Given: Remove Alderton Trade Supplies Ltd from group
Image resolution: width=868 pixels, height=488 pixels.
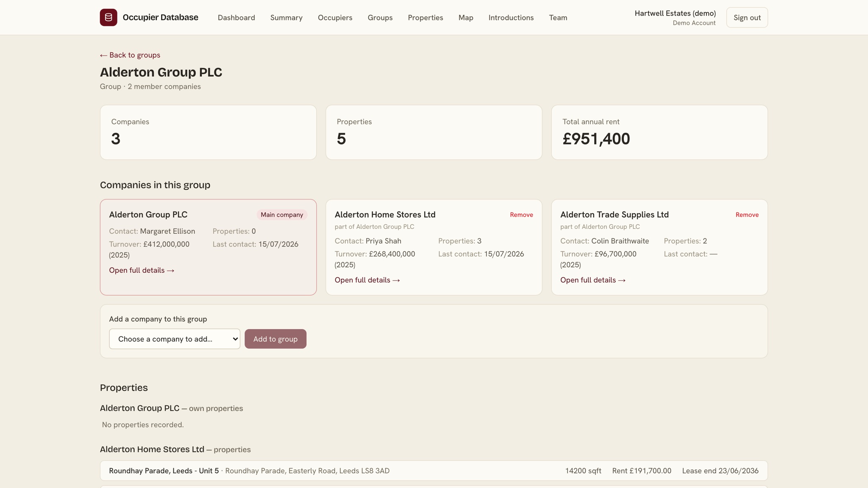Looking at the screenshot, I should click(x=747, y=215).
